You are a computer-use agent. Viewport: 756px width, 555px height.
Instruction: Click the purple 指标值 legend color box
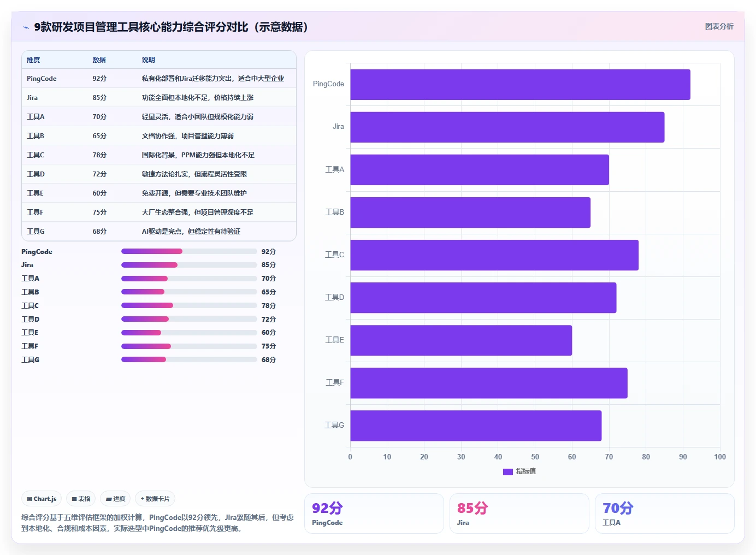coord(508,471)
